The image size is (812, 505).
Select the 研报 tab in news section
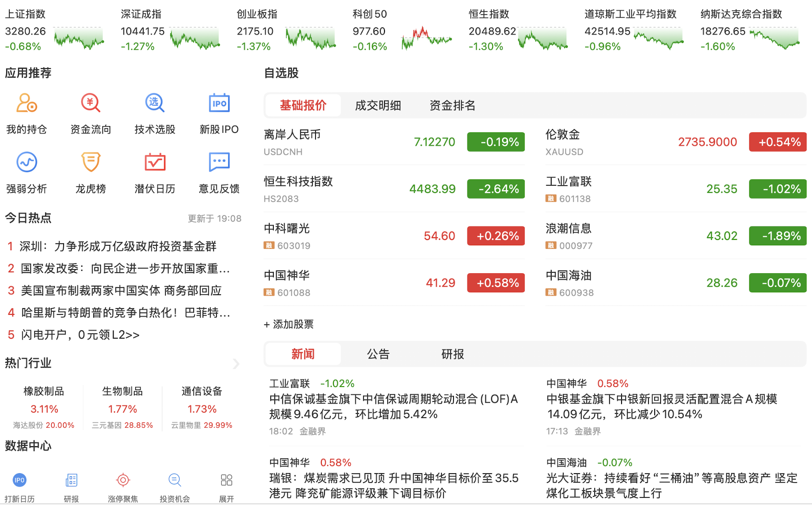(453, 354)
